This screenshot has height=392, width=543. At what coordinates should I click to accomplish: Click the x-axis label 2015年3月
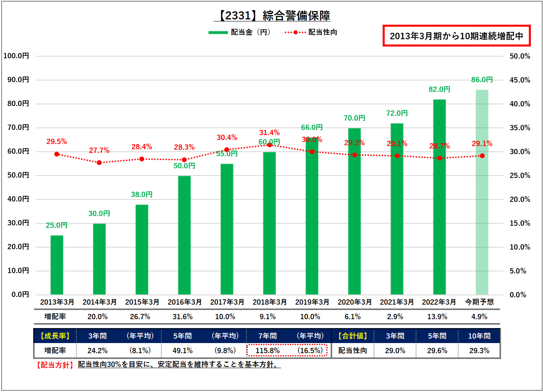[x=142, y=302]
